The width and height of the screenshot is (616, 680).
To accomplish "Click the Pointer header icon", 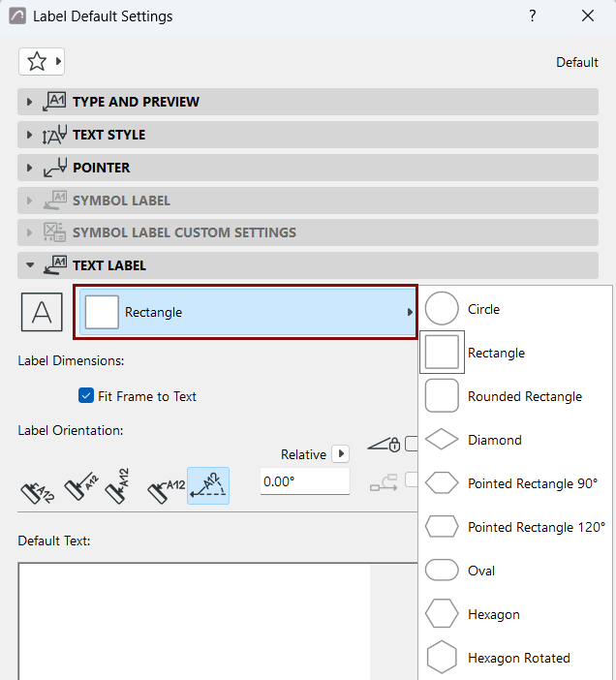I will [55, 168].
